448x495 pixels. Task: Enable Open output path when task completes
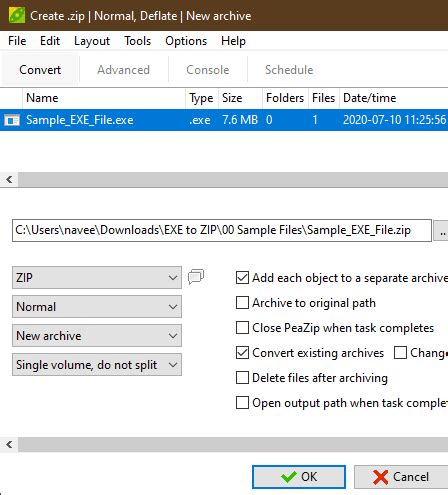[x=242, y=403]
